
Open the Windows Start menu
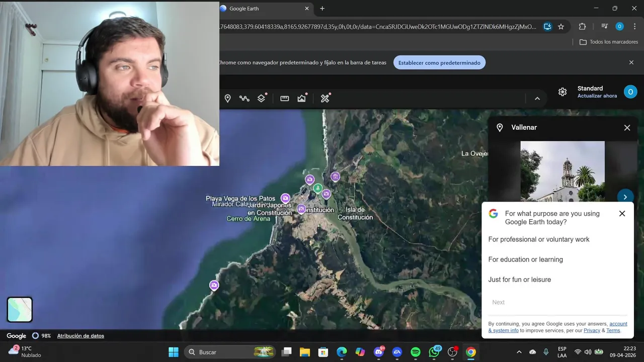pyautogui.click(x=173, y=352)
